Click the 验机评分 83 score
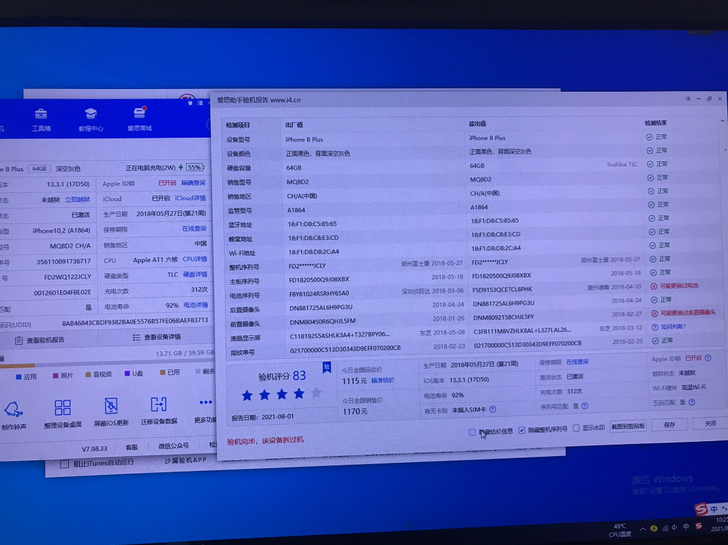This screenshot has height=545, width=728. pyautogui.click(x=282, y=376)
